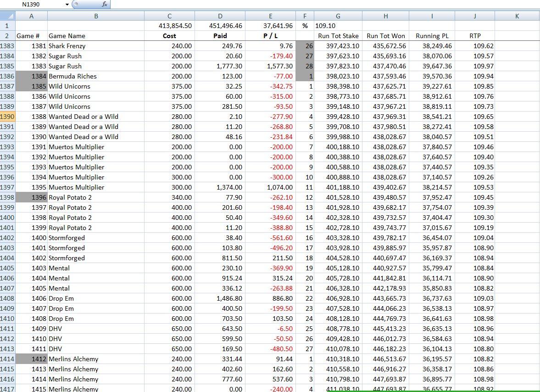The width and height of the screenshot is (540, 392).
Task: Click shaded count cell 28
Action: tap(305, 66)
